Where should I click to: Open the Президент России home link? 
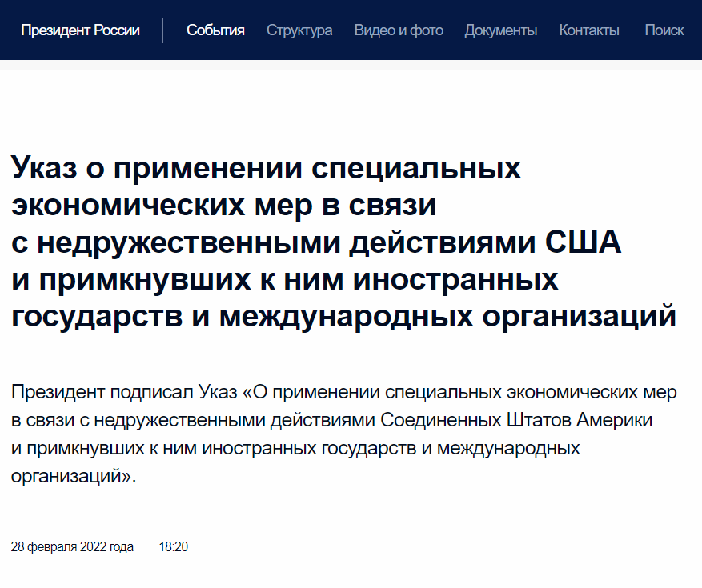click(80, 30)
